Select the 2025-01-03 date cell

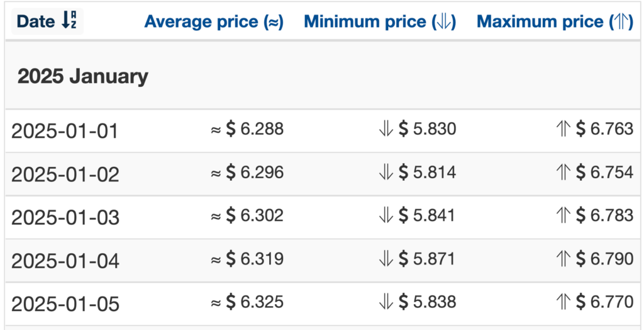pos(65,218)
